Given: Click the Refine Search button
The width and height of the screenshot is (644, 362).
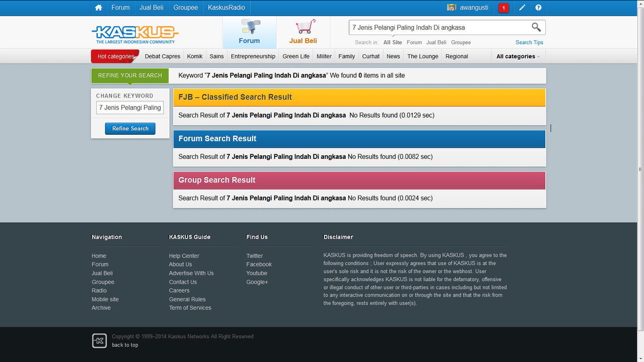Looking at the screenshot, I should (x=130, y=129).
